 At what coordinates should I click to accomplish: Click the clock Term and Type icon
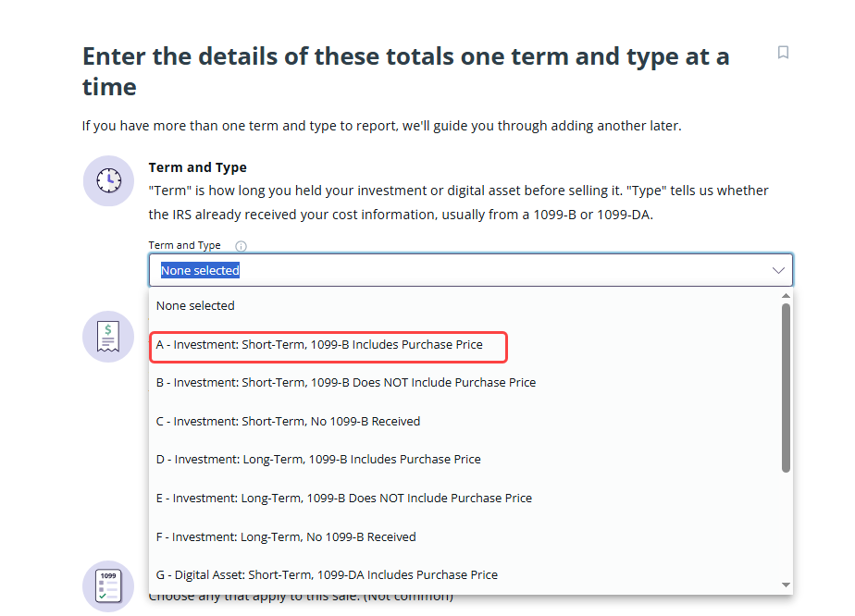click(x=108, y=180)
